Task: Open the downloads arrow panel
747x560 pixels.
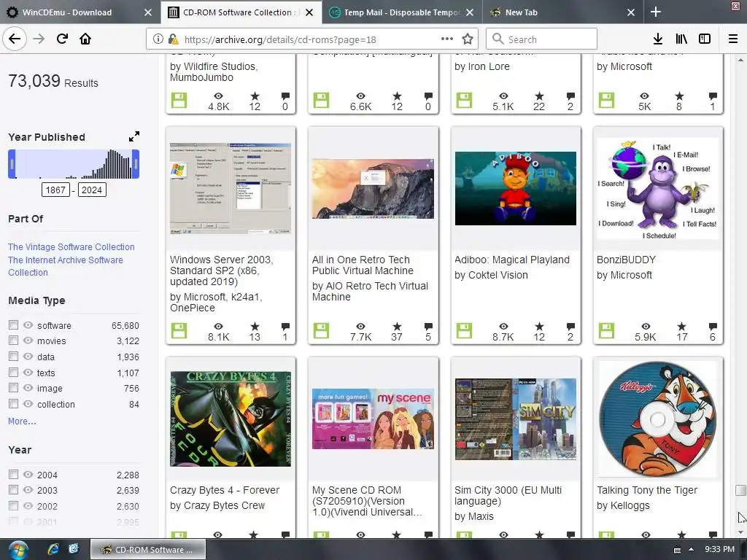Action: [x=657, y=39]
